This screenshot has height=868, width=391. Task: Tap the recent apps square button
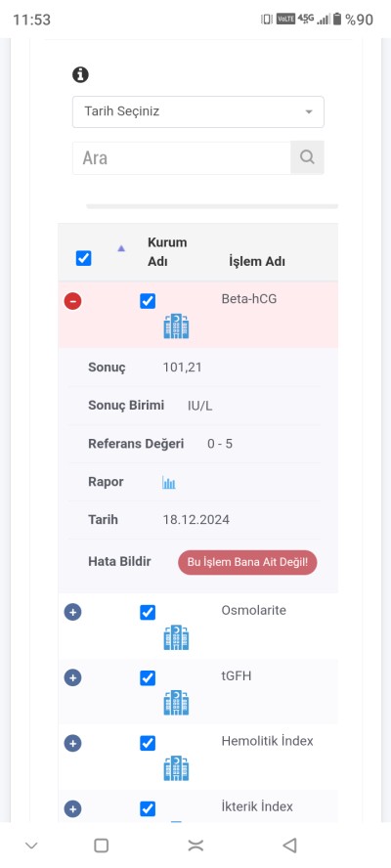click(x=102, y=846)
